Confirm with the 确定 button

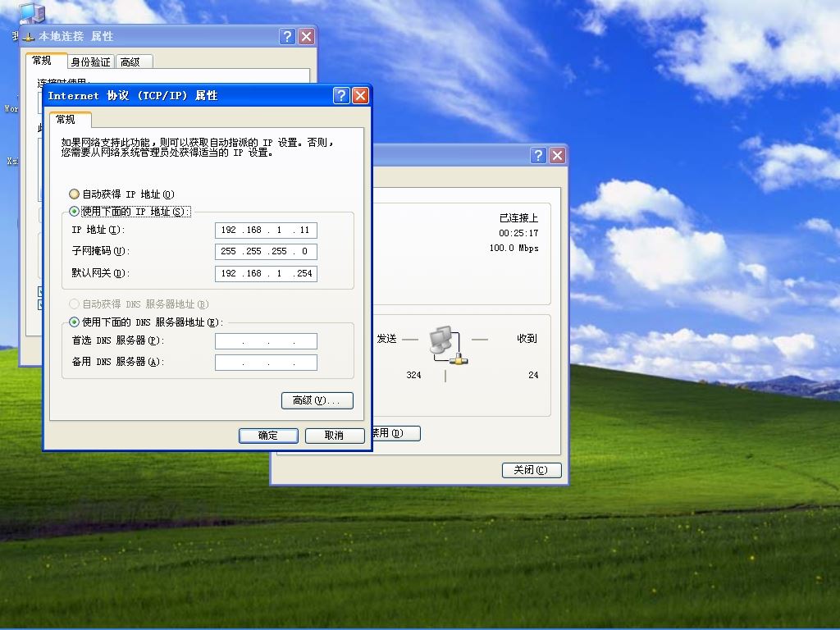click(x=268, y=436)
